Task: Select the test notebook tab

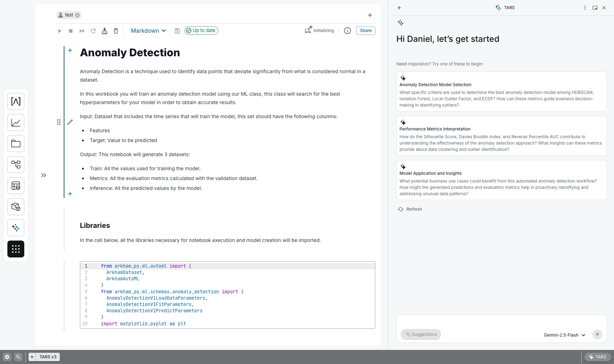Action: click(69, 15)
